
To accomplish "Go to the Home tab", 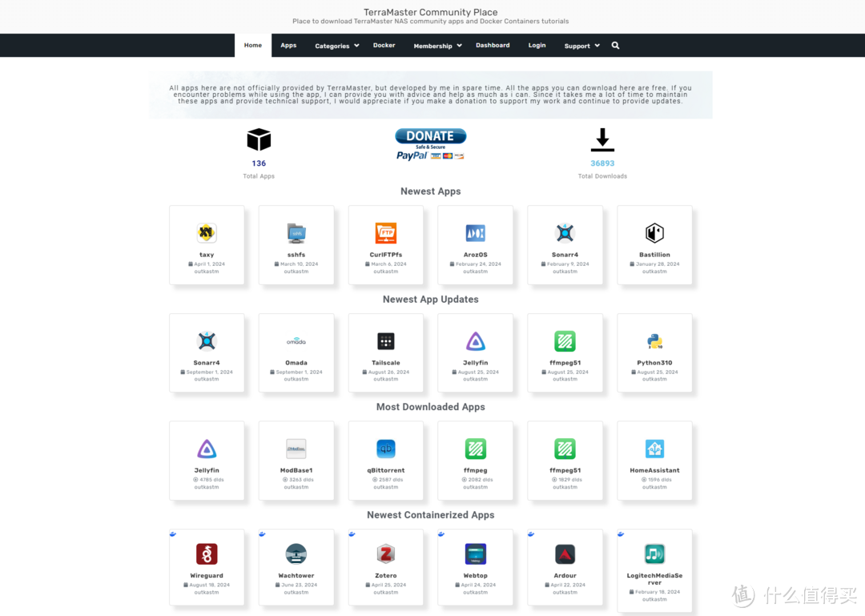I will tap(253, 46).
